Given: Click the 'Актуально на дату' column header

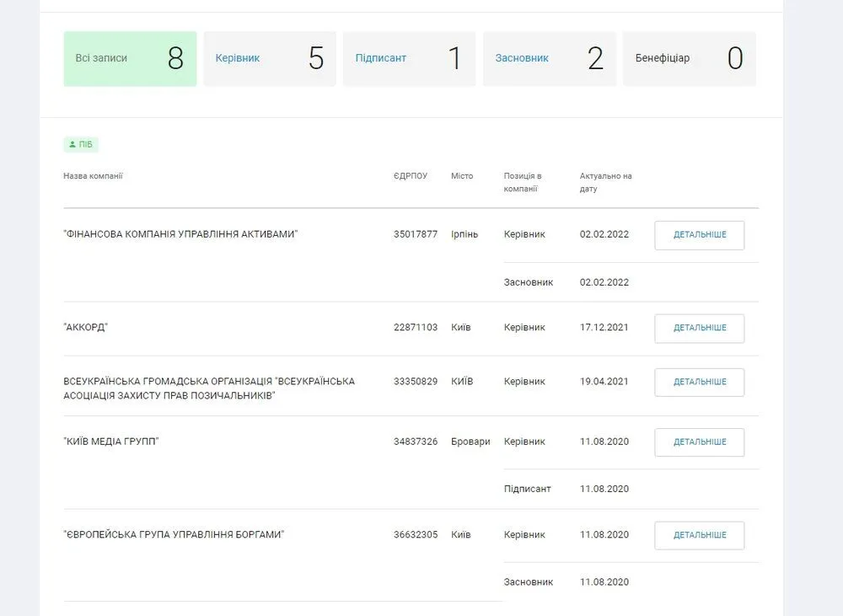Looking at the screenshot, I should [605, 182].
